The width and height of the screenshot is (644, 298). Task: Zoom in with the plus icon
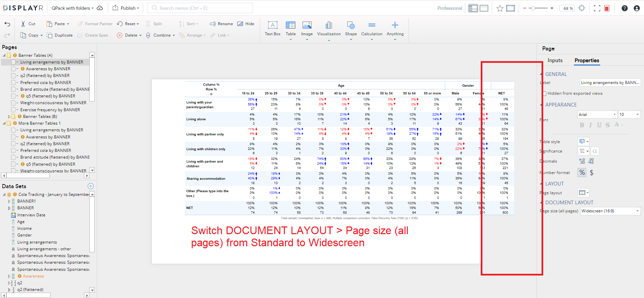(552, 8)
